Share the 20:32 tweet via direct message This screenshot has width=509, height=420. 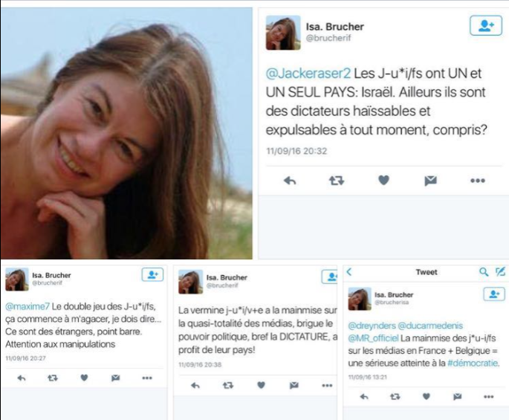coord(430,181)
